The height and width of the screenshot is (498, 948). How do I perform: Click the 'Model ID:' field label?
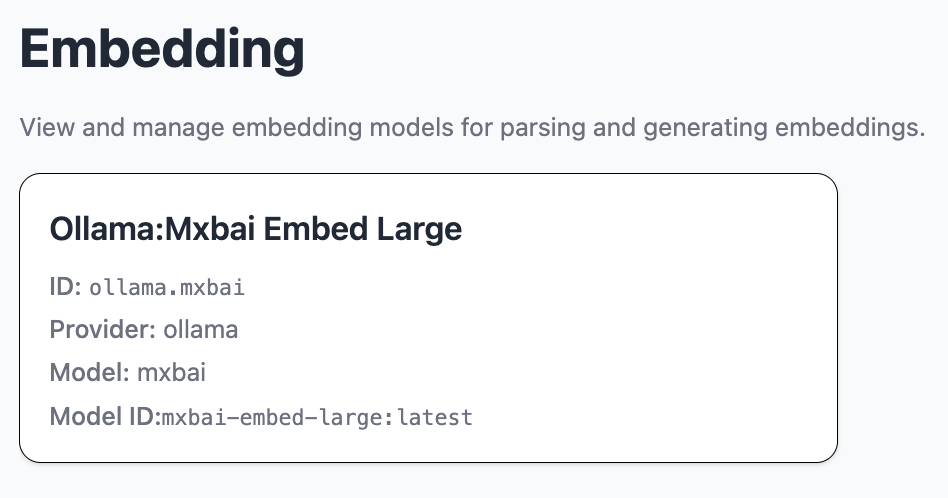click(x=104, y=416)
